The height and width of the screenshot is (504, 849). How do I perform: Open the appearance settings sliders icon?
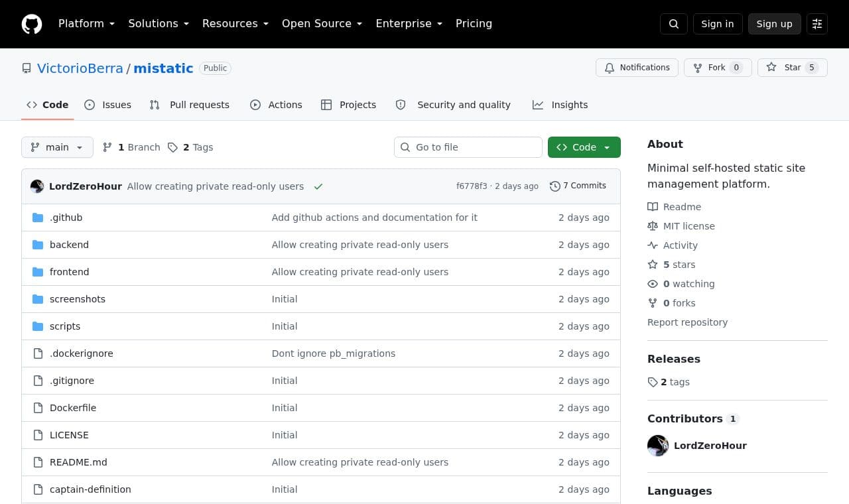(x=817, y=24)
